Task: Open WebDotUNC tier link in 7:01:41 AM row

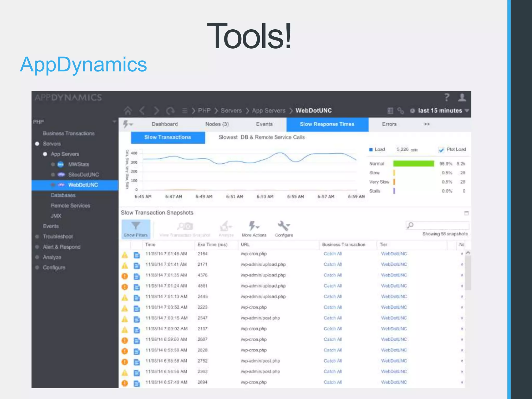Action: (x=394, y=264)
